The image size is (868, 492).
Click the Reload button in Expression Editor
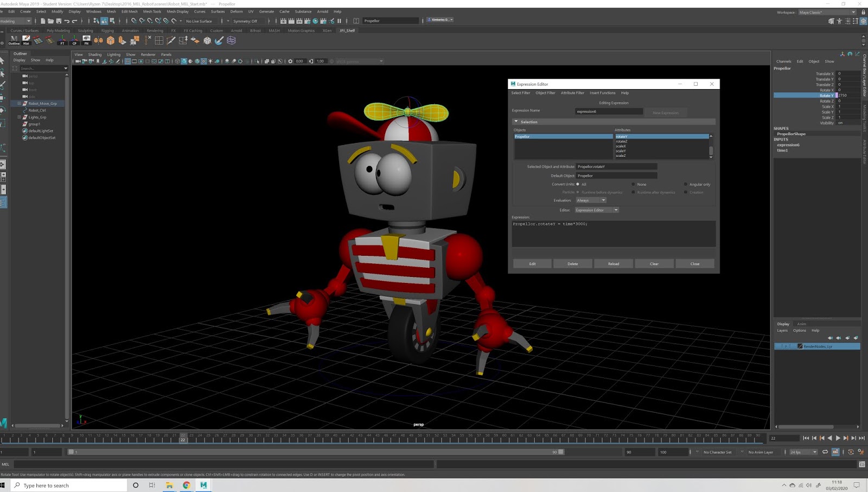click(614, 264)
